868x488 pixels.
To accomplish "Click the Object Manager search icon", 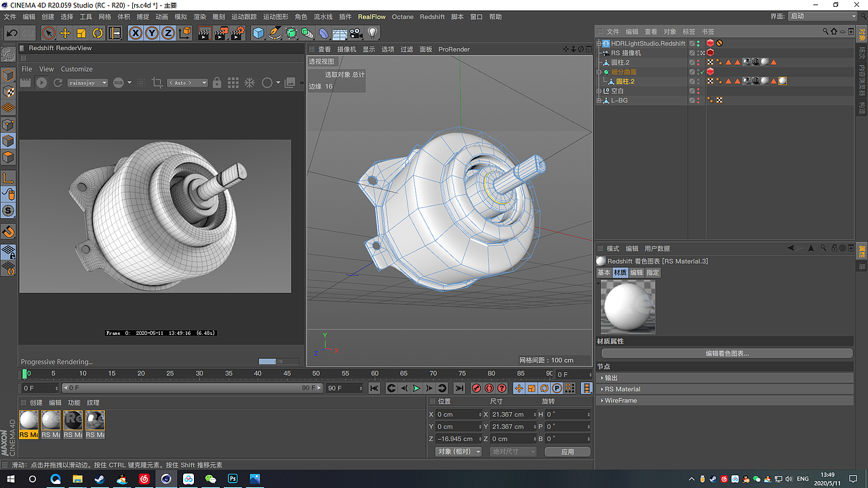I will pos(826,32).
